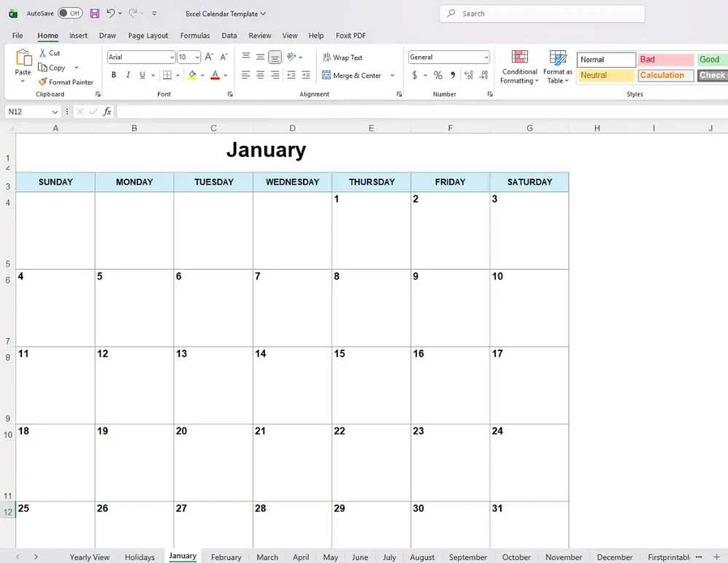728x563 pixels.
Task: Apply the Percent Style icon
Action: [x=438, y=75]
